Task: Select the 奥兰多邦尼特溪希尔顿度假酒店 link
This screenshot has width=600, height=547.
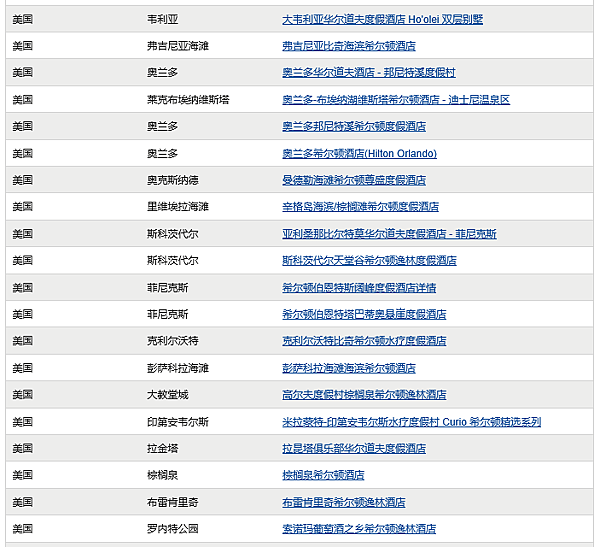Action: click(x=354, y=126)
